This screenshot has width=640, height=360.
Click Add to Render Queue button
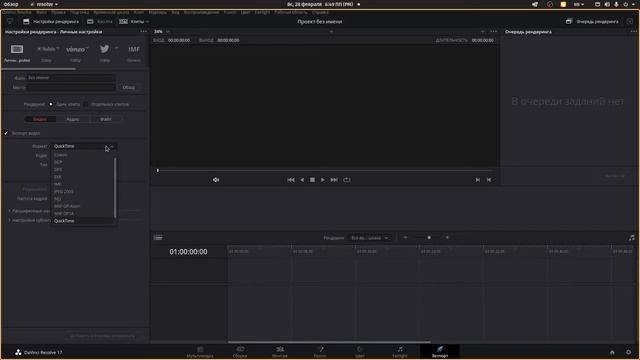[x=102, y=336]
